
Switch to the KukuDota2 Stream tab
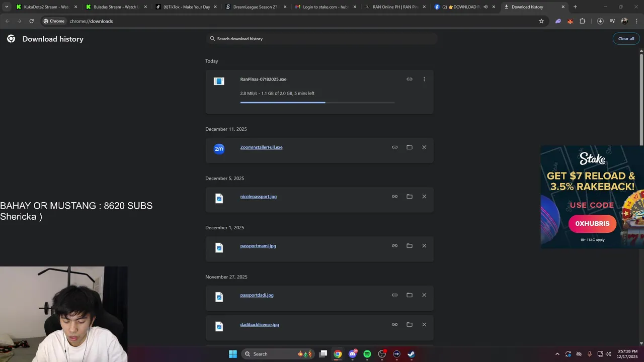tap(46, 7)
